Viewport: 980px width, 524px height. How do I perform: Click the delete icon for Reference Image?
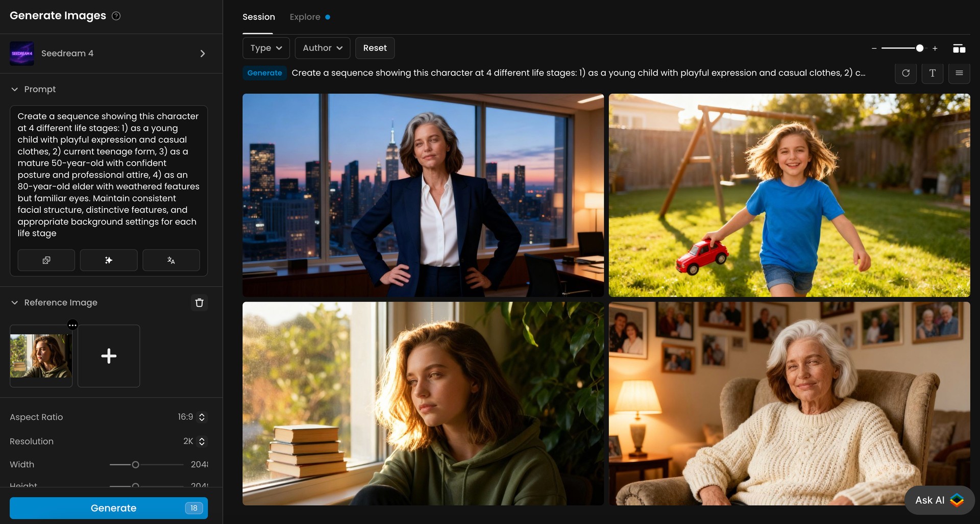click(x=200, y=303)
